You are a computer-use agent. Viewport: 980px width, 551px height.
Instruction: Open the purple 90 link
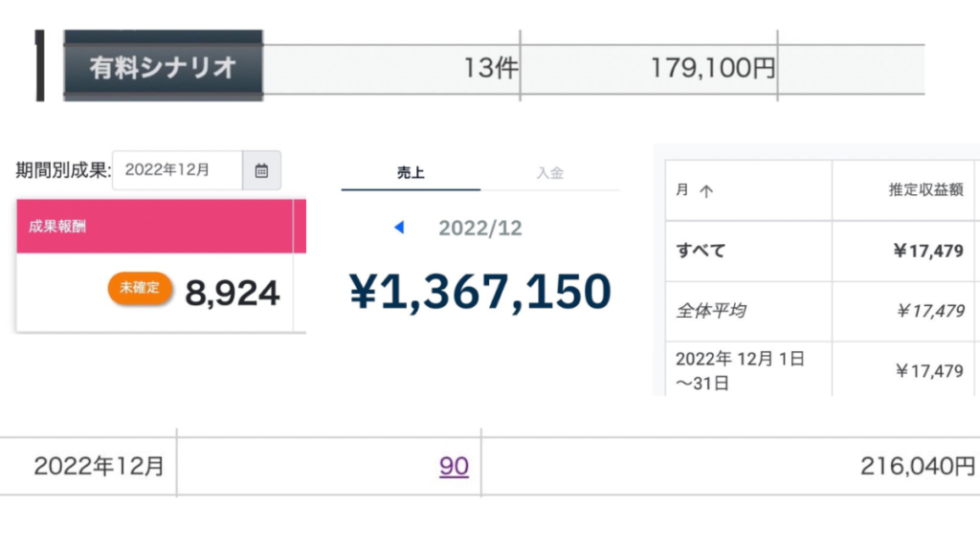pos(454,466)
